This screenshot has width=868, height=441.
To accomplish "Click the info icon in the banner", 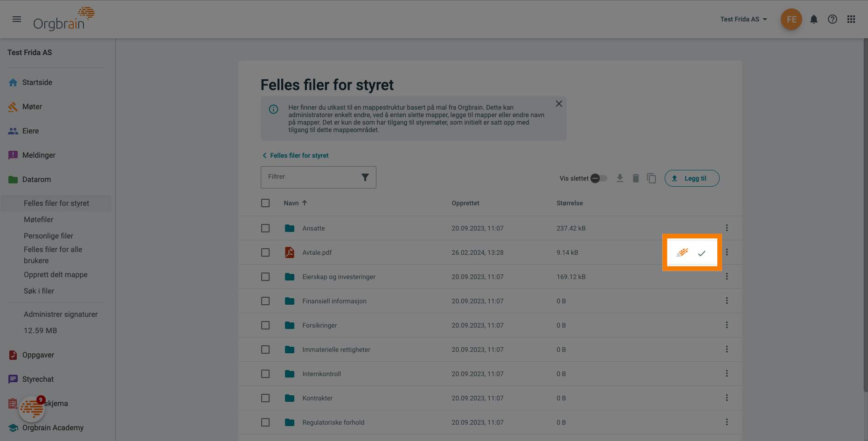I will click(273, 109).
